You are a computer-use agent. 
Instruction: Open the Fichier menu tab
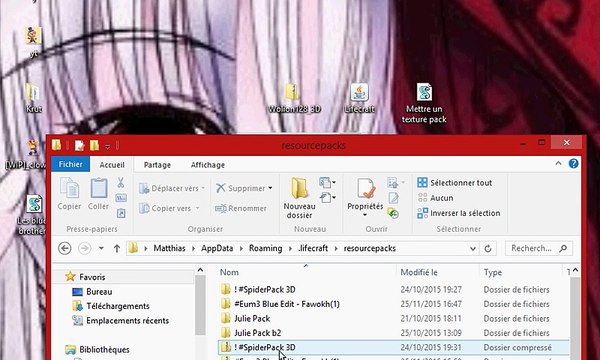[x=70, y=164]
